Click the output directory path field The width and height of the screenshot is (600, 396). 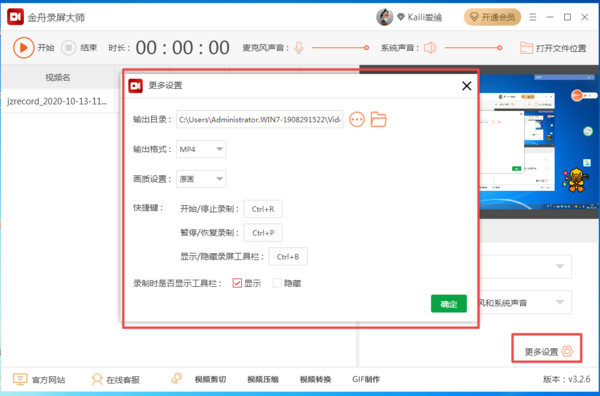point(259,119)
